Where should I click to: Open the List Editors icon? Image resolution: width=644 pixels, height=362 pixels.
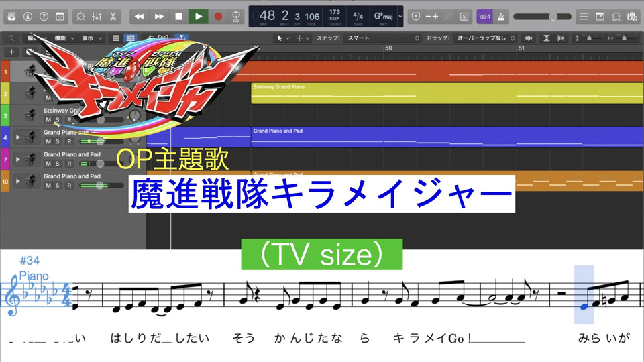coord(583,16)
